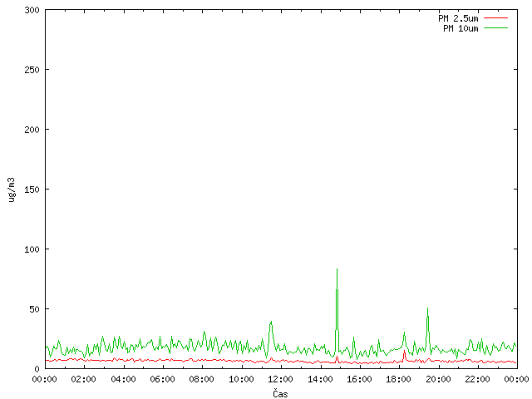Click the 12:00 time label
The image size is (532, 399).
(281, 379)
